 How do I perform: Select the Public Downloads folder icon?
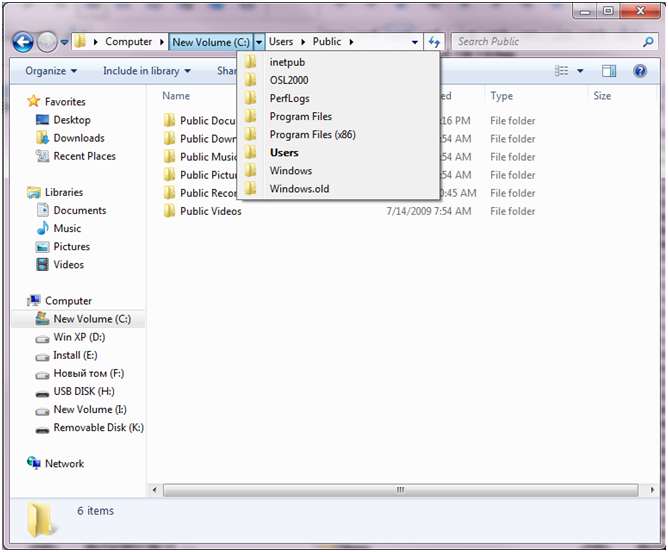coord(169,138)
